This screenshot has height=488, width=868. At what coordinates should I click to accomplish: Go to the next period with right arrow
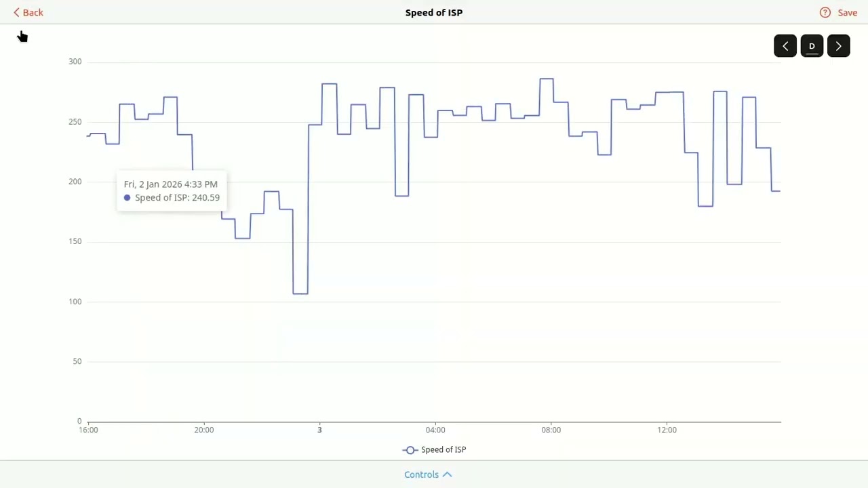click(839, 46)
